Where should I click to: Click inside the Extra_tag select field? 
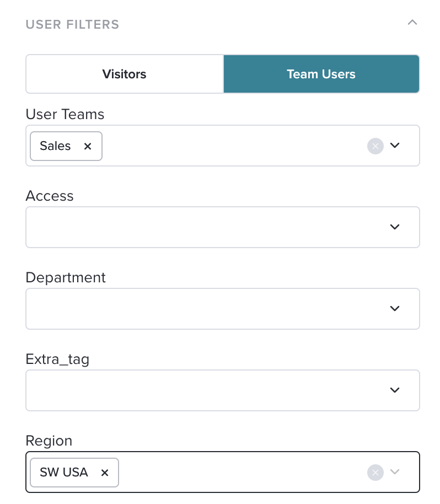tap(223, 390)
